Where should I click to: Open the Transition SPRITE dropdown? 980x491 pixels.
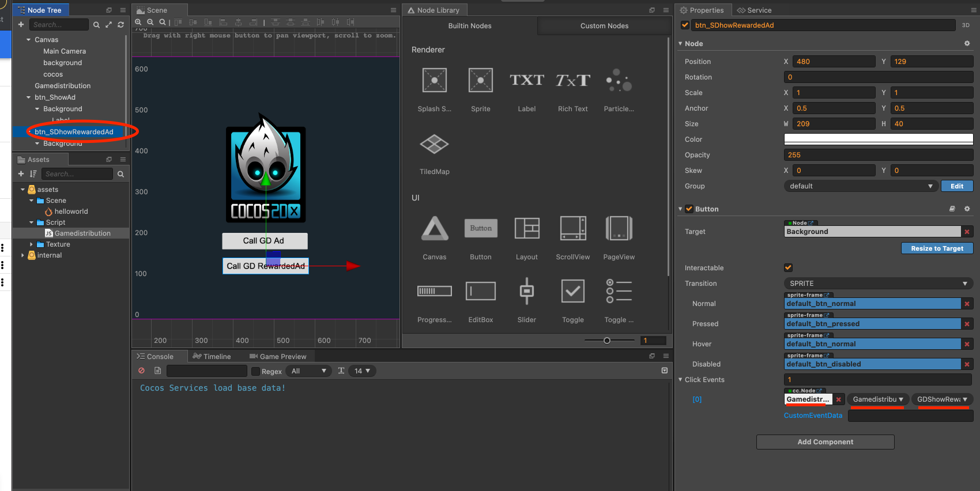pos(878,284)
